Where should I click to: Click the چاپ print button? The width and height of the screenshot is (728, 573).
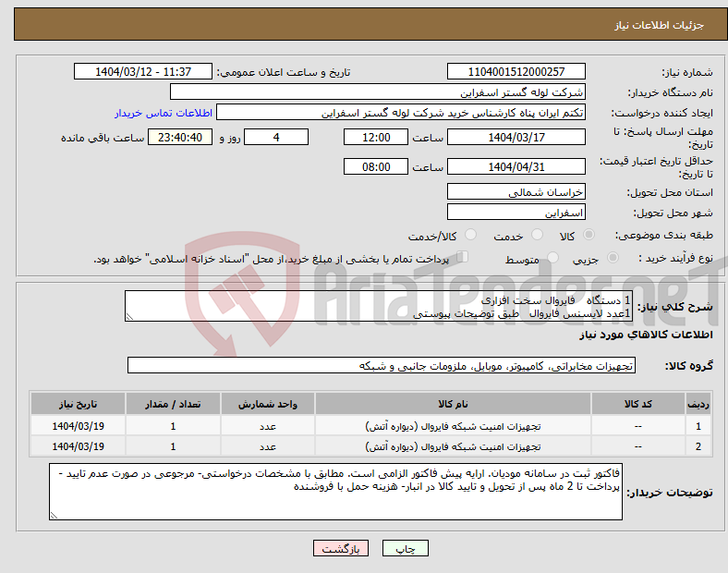(x=406, y=548)
